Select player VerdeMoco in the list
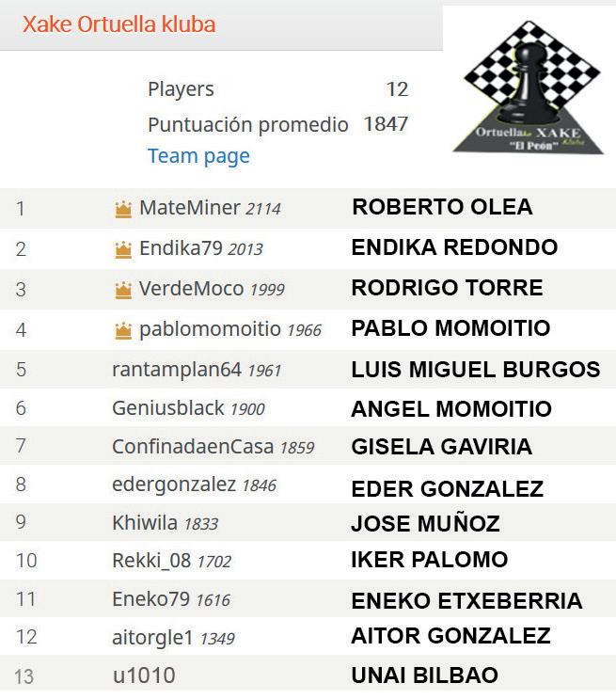616x699 pixels. [x=191, y=289]
